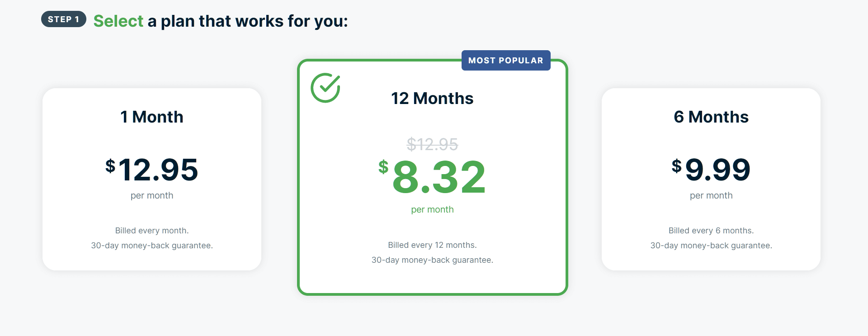Click the green checkmark on the 12 Months plan
This screenshot has height=336, width=868.
click(325, 88)
